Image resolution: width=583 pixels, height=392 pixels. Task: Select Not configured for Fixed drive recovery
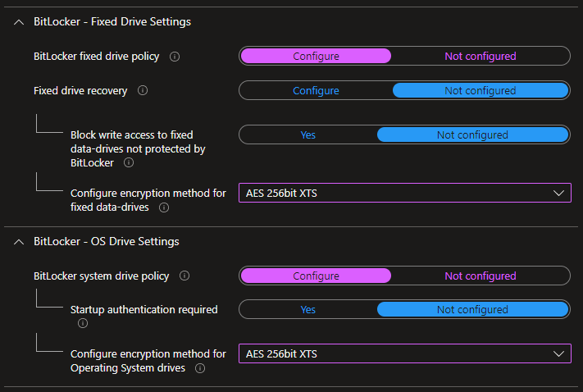pyautogui.click(x=480, y=91)
